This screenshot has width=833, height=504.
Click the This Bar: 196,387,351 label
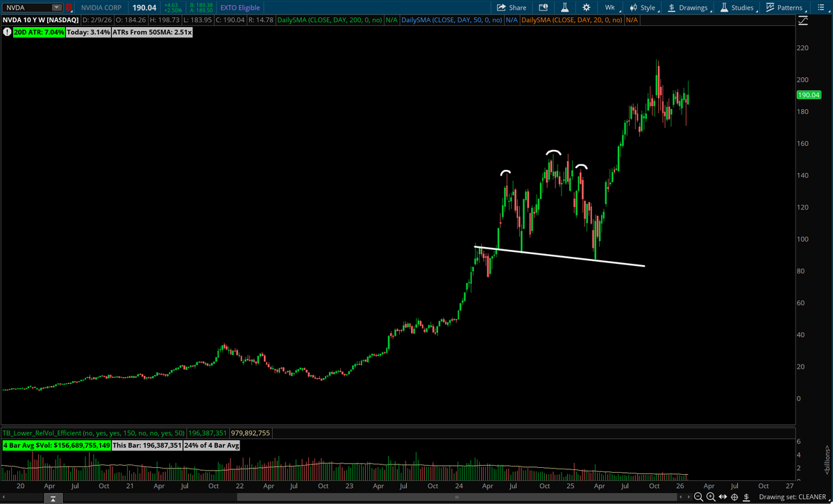coord(146,445)
